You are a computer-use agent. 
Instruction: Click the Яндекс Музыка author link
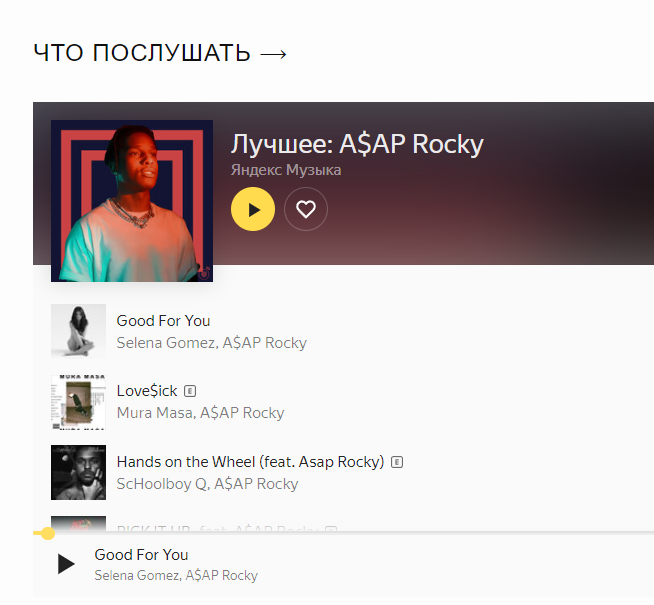tap(286, 170)
